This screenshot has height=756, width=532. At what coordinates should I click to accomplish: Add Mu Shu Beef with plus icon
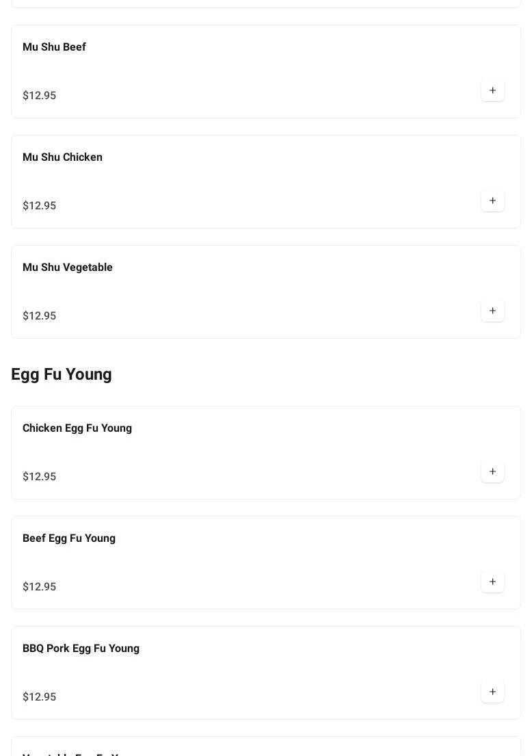tap(492, 90)
